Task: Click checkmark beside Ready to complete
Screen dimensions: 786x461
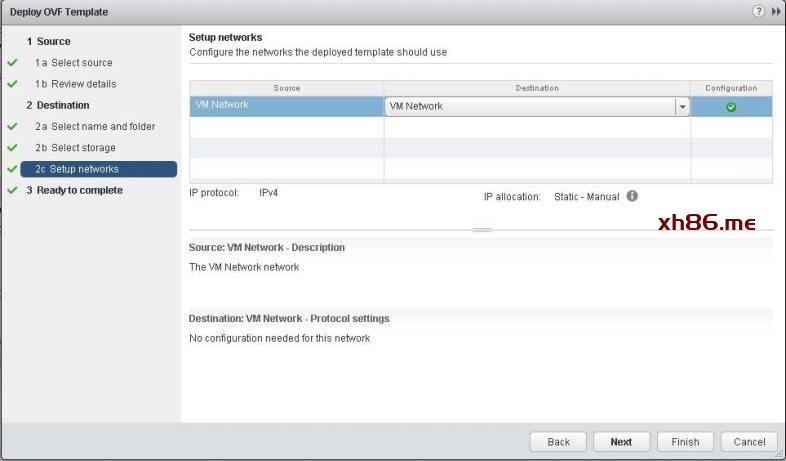Action: 12,190
